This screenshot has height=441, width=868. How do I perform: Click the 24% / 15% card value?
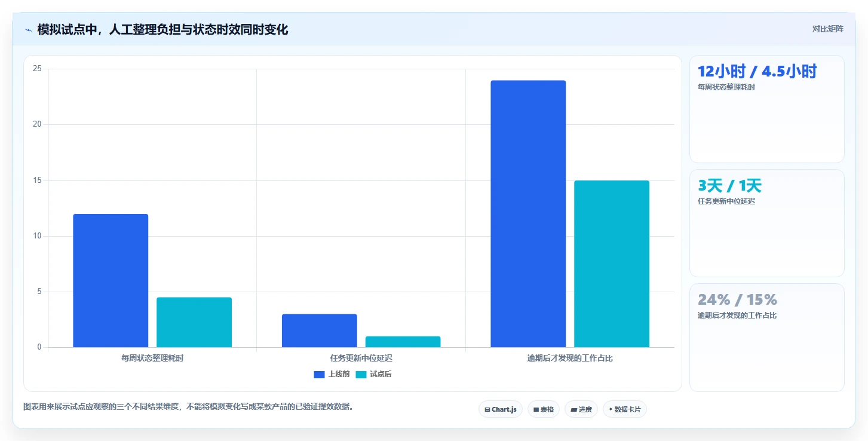click(x=737, y=299)
